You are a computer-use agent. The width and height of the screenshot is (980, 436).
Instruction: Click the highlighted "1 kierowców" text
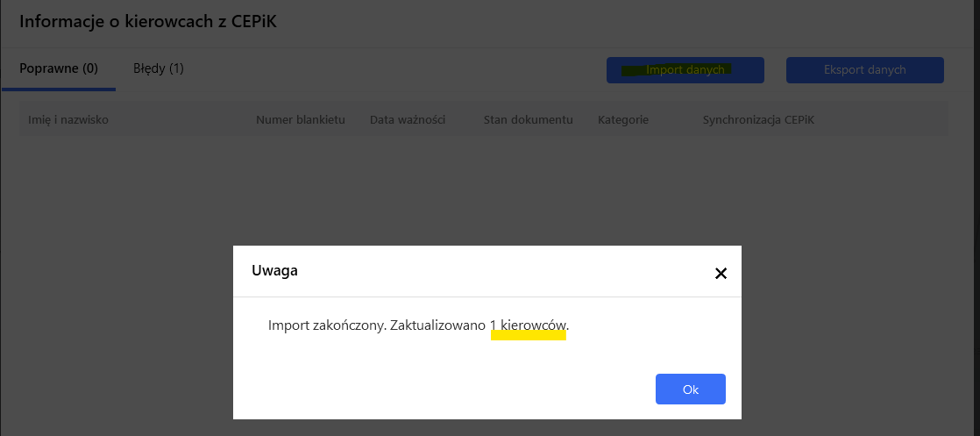[529, 326]
